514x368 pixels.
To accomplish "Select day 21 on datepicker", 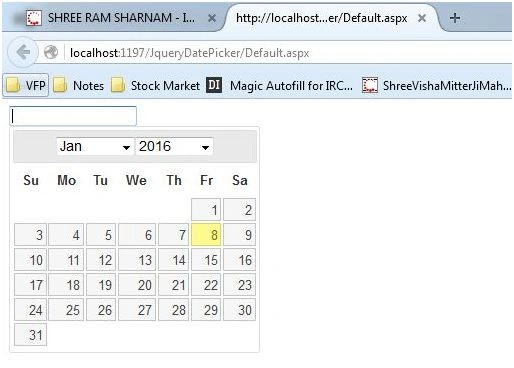I will (173, 285).
